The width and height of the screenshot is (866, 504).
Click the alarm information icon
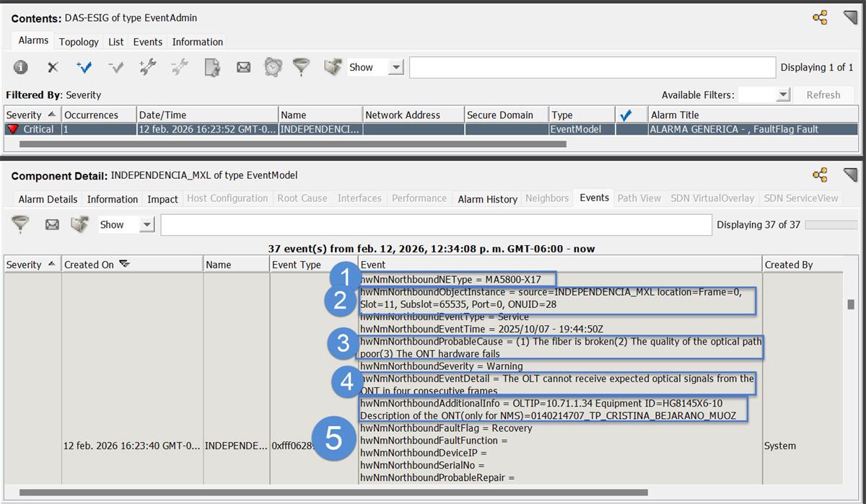[20, 67]
